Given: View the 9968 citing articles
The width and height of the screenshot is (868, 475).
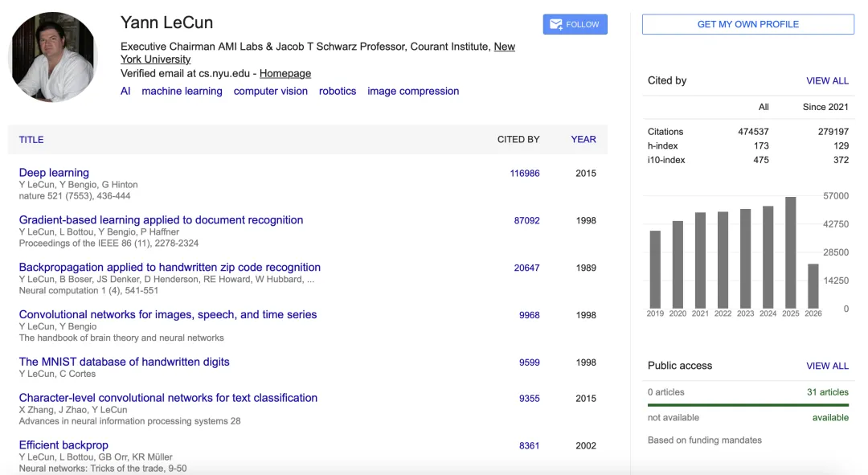Looking at the screenshot, I should [x=529, y=315].
